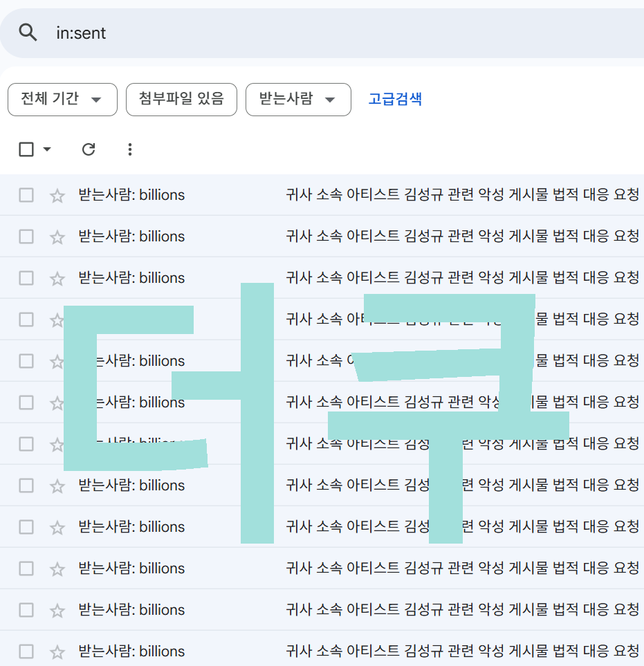Check the first email's checkbox

tap(26, 195)
